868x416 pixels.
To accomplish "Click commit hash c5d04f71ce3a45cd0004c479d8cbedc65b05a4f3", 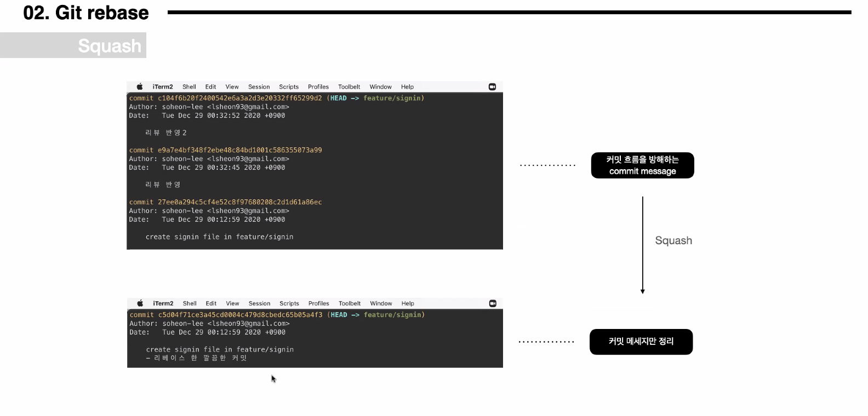I will [241, 315].
